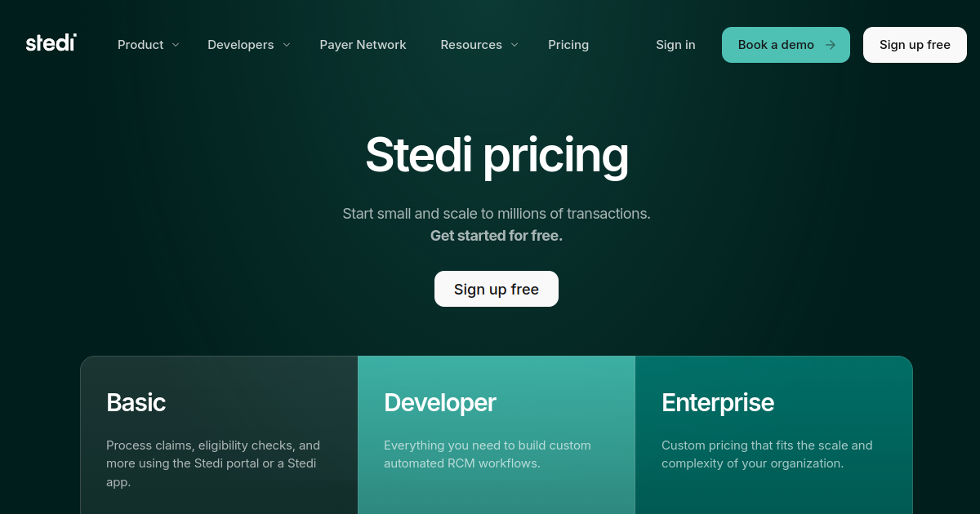Open the Pricing nav link
Viewport: 980px width, 514px height.
click(568, 45)
